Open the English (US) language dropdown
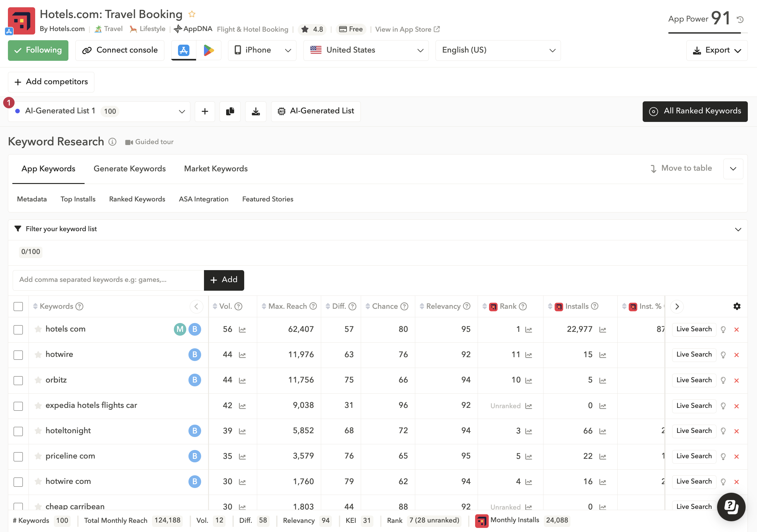The width and height of the screenshot is (757, 532). click(x=498, y=50)
